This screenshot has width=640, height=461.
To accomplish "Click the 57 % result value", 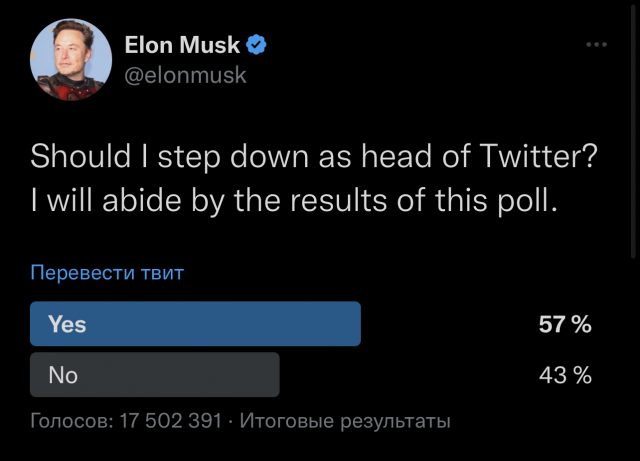I will [565, 324].
